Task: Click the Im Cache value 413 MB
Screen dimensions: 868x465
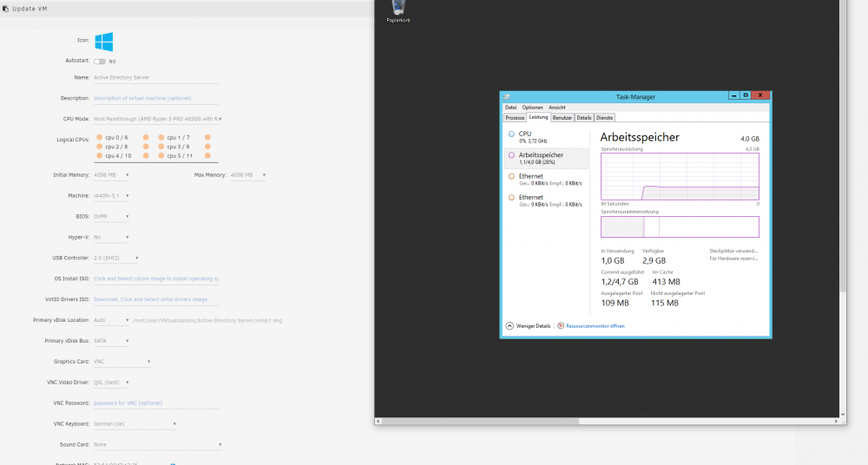Action: pyautogui.click(x=666, y=282)
